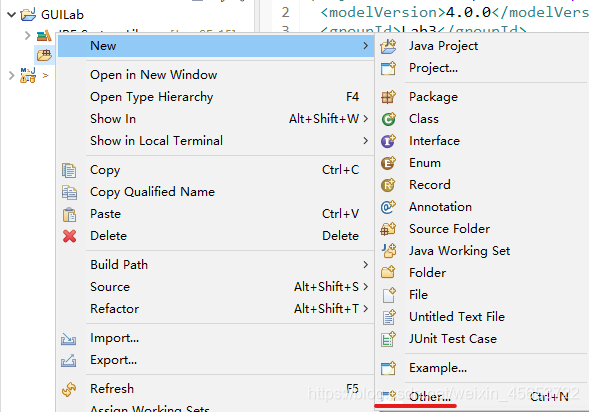Select the New menu entry
The width and height of the screenshot is (589, 412).
click(216, 46)
